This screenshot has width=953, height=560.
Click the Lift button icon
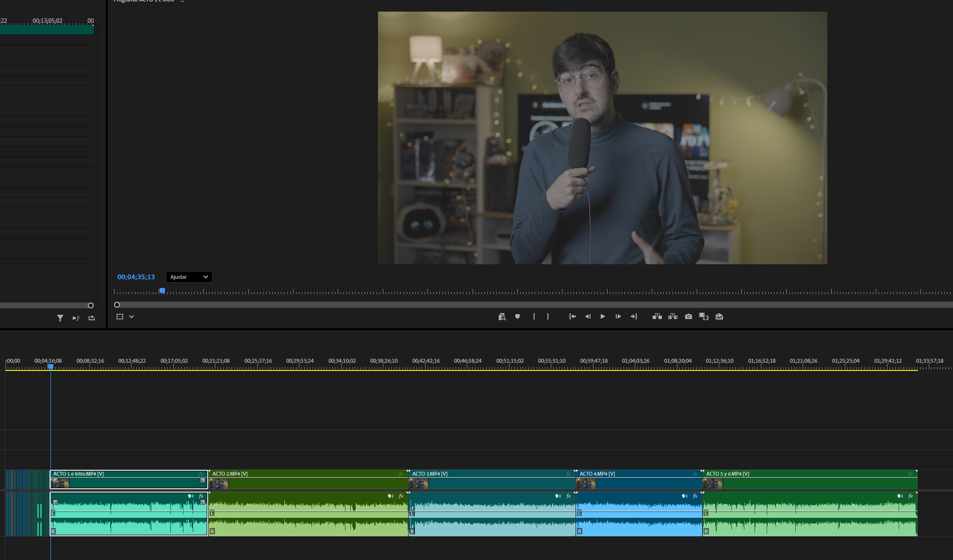tap(657, 317)
